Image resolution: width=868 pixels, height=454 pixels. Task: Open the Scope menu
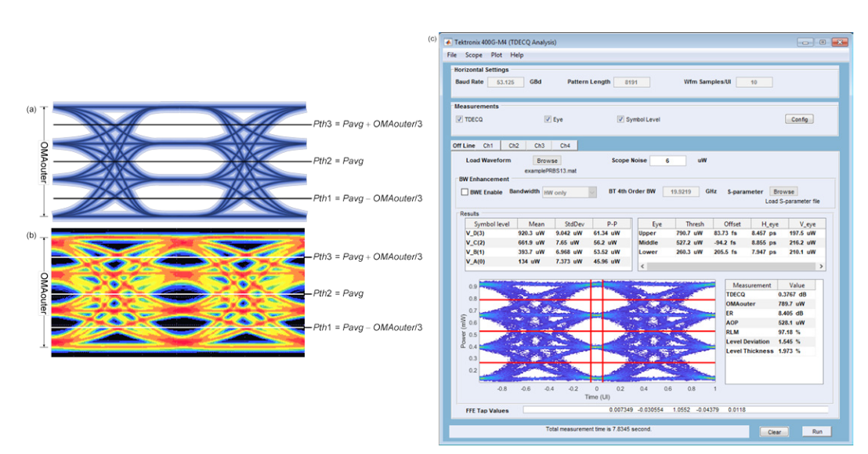tap(473, 55)
